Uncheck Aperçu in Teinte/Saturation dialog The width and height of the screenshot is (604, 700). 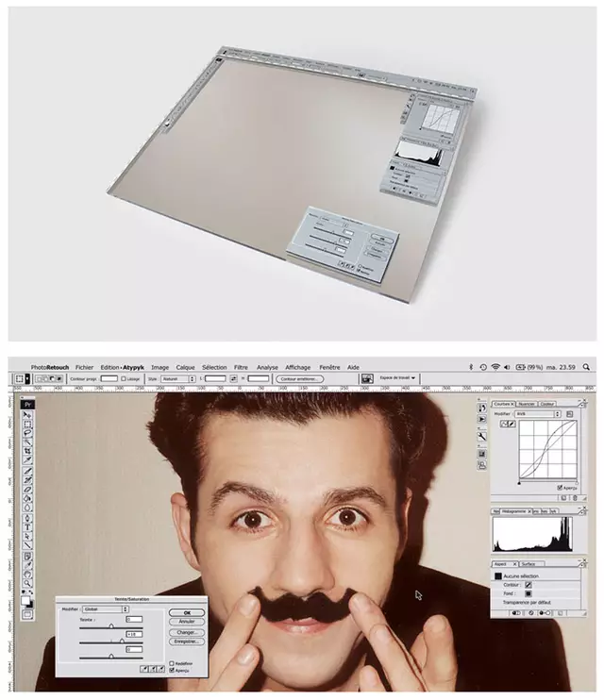[172, 670]
